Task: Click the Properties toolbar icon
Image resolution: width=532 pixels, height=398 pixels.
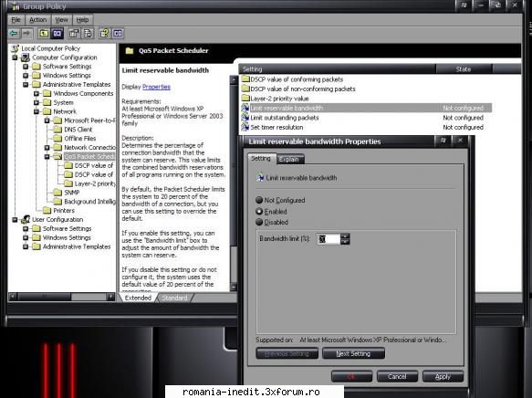Action: [x=74, y=33]
